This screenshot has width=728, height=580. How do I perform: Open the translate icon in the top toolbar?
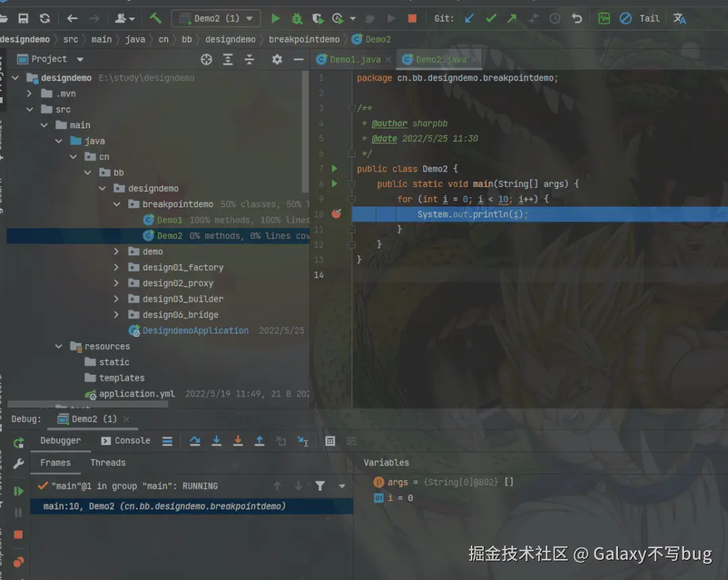click(x=679, y=19)
